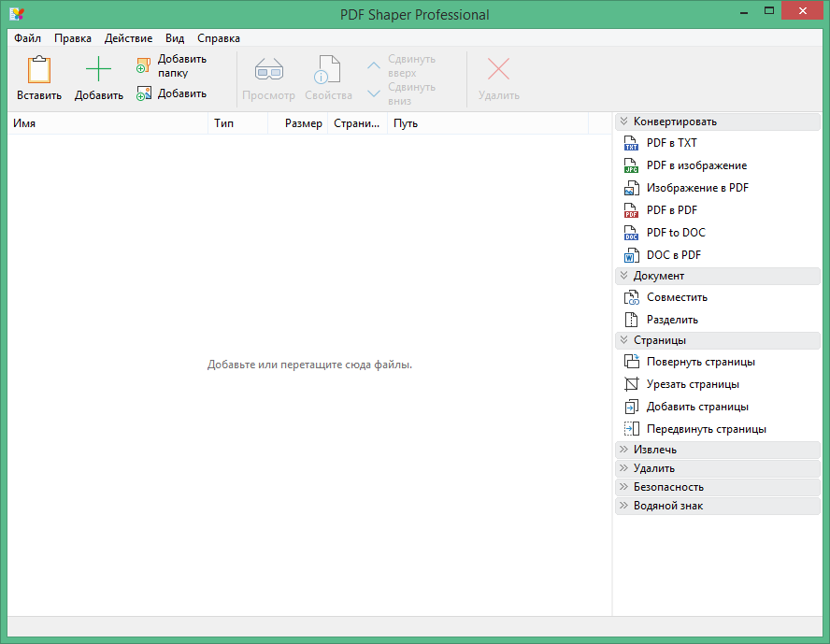Click the PDF to DOC text link
Image resolution: width=830 pixels, height=644 pixels.
(676, 233)
